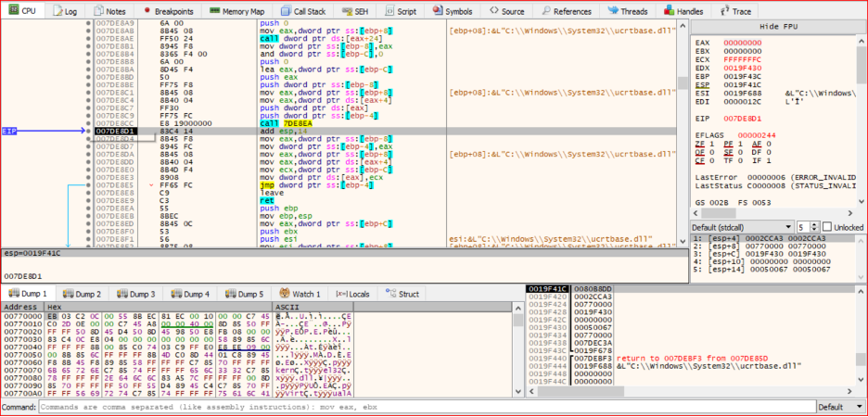Open the Log tab

click(x=65, y=11)
